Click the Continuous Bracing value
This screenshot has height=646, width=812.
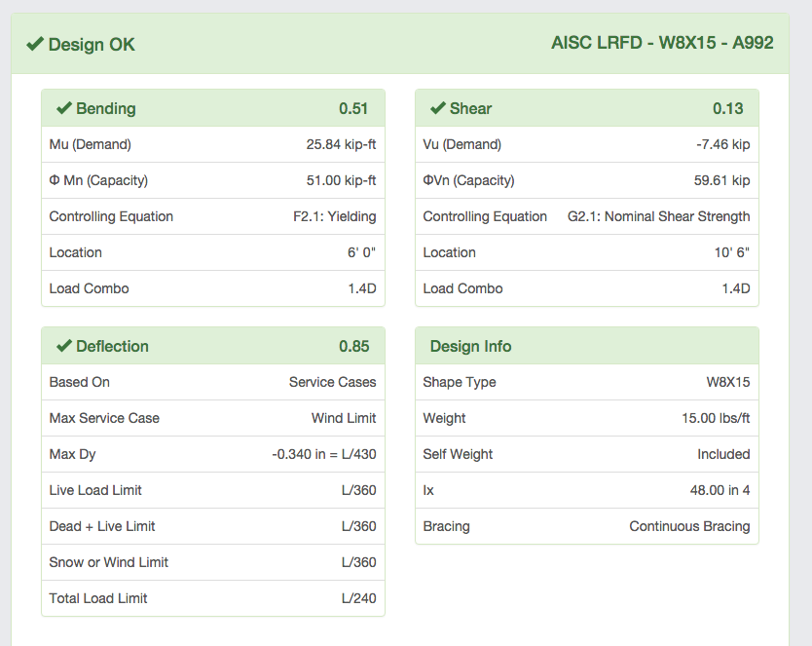point(689,526)
